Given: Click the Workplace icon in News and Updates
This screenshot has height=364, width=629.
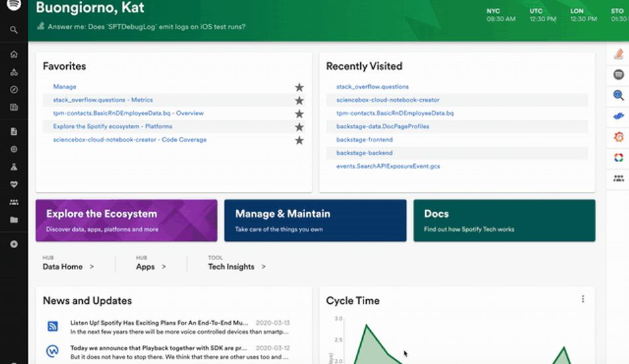Looking at the screenshot, I should pyautogui.click(x=52, y=351).
